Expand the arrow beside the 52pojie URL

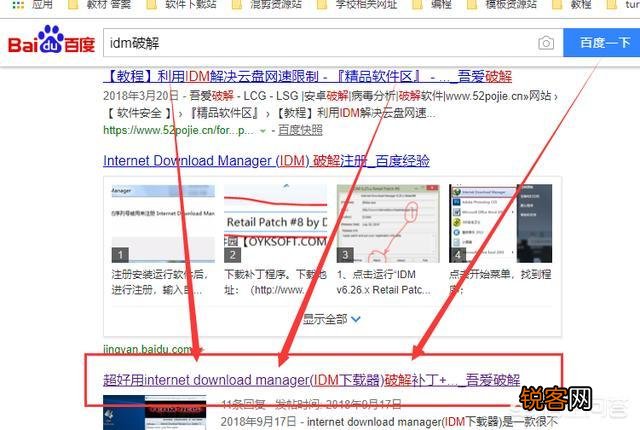[x=263, y=131]
